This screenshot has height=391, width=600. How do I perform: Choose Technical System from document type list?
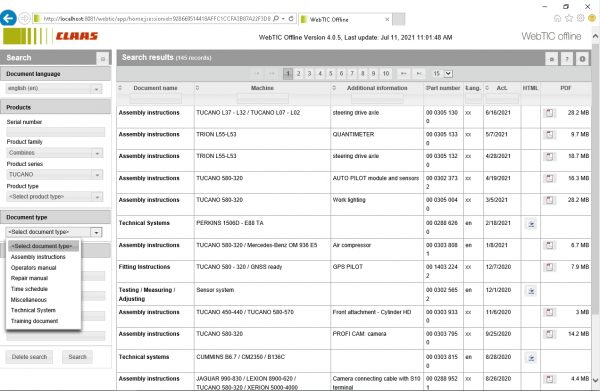33,310
